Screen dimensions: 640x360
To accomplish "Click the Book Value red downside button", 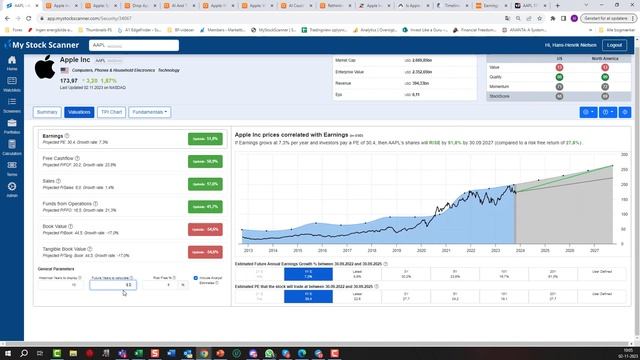I will point(205,229).
